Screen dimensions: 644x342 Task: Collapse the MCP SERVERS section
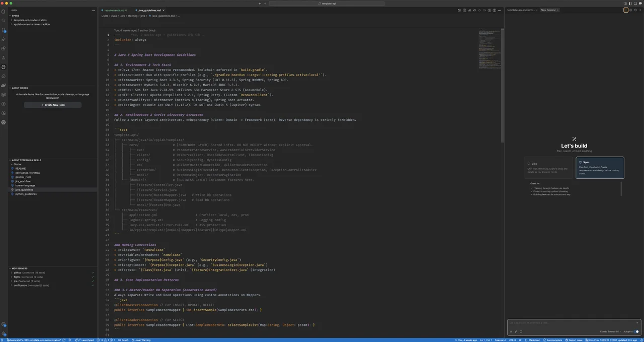19,268
